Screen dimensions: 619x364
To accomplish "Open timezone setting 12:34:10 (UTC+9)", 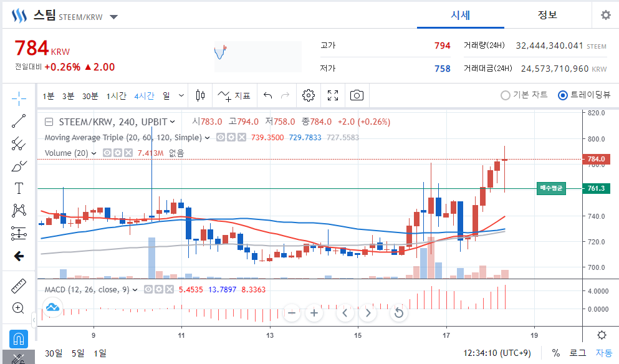I will click(497, 353).
